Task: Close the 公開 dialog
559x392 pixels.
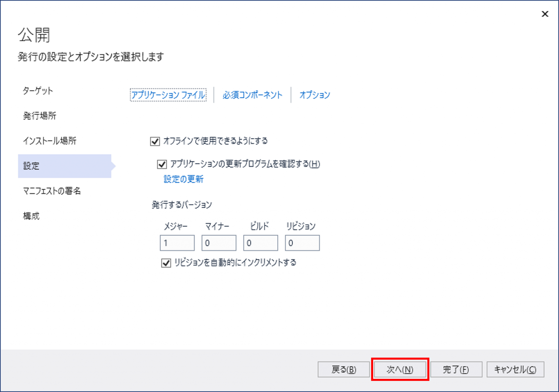Action: (545, 14)
